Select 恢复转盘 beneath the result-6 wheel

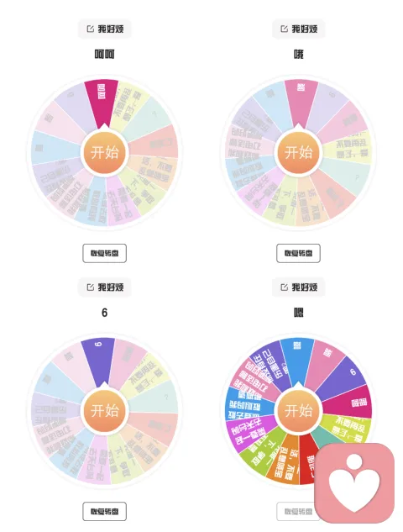click(x=104, y=511)
